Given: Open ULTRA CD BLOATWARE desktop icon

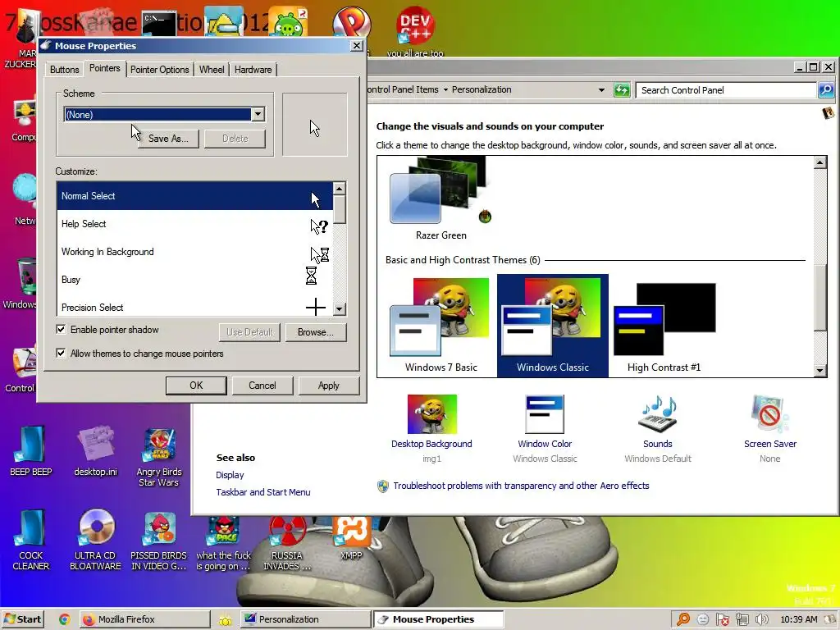Looking at the screenshot, I should coord(96,540).
